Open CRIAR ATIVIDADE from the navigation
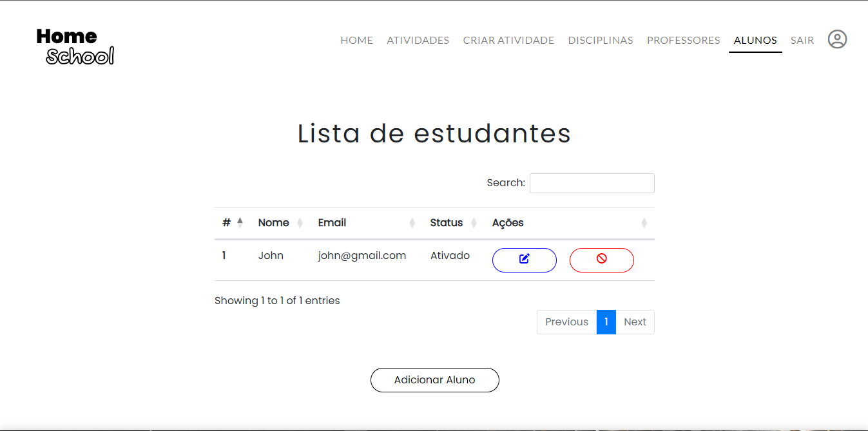Viewport: 868px width, 431px height. (508, 40)
